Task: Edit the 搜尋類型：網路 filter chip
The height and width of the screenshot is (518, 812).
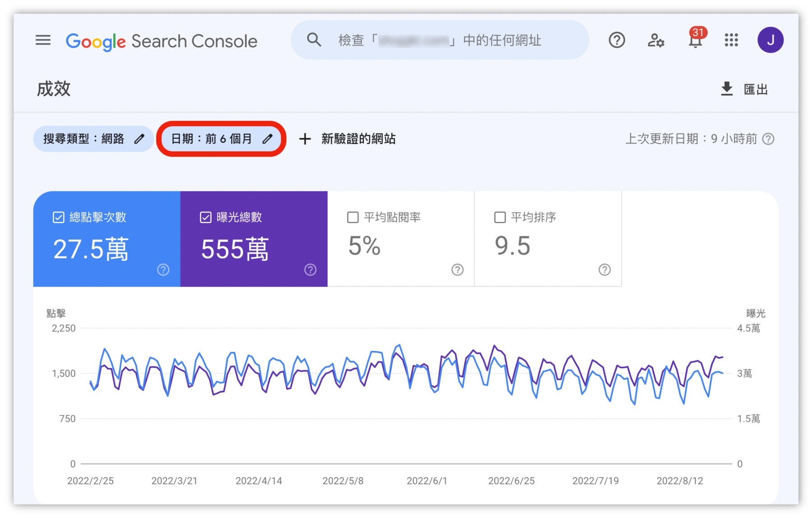Action: (93, 139)
